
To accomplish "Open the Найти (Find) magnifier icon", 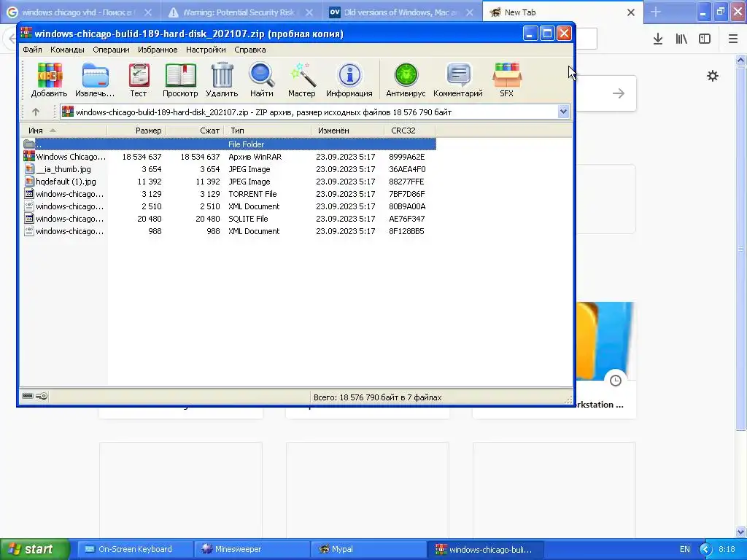I will click(x=262, y=80).
